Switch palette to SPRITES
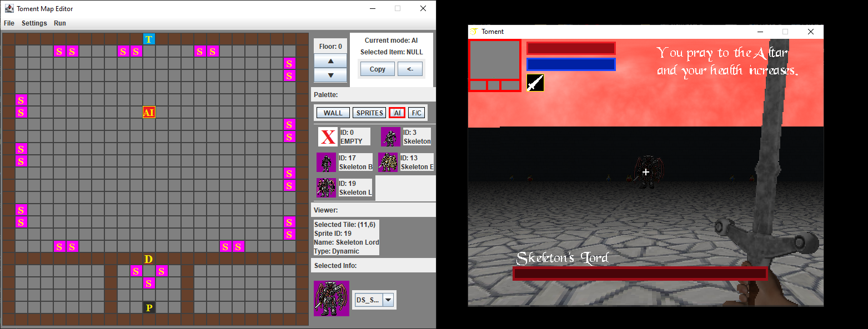The image size is (868, 329). [369, 113]
